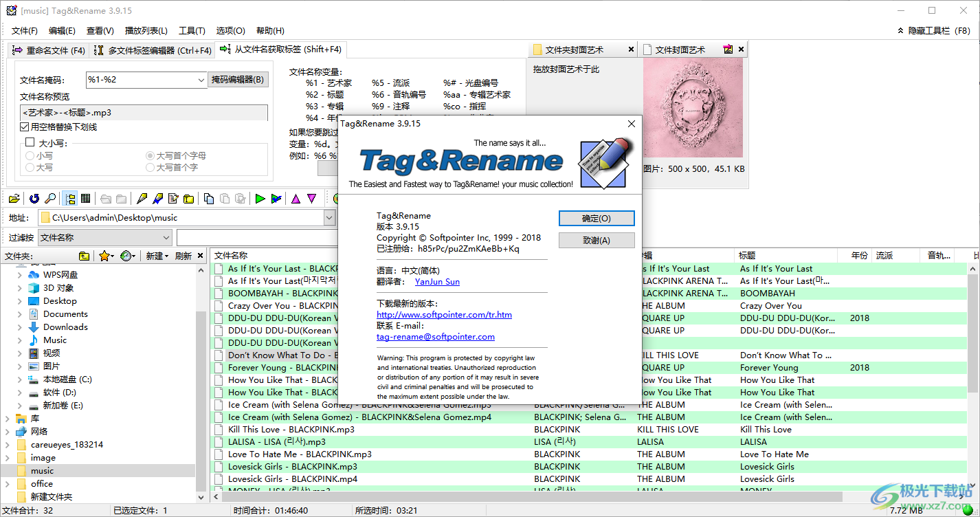This screenshot has width=980, height=517.
Task: Click the yellow pencil edit tag icon
Action: pos(142,199)
